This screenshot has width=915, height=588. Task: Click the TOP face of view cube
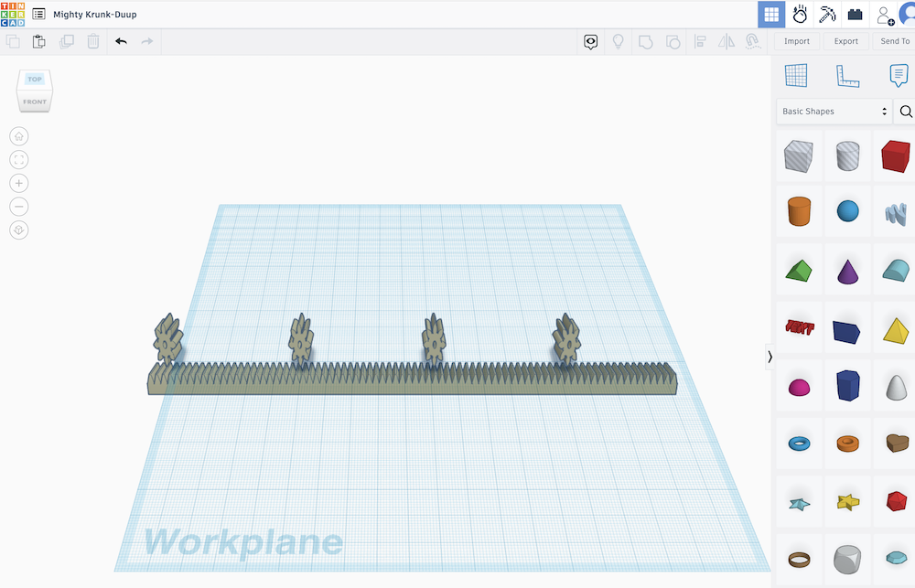35,80
